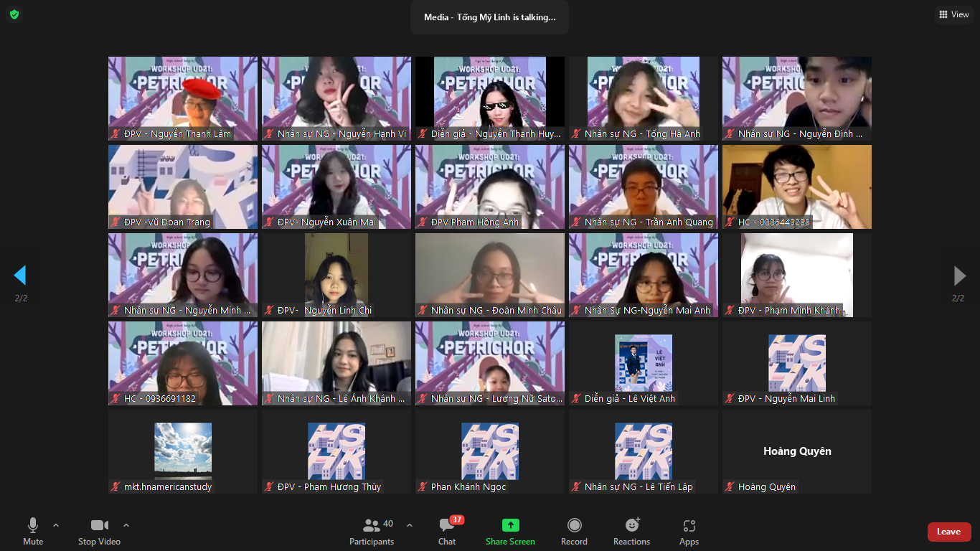Click the active speaker talking notification
The width and height of the screenshot is (980, 551).
click(489, 17)
